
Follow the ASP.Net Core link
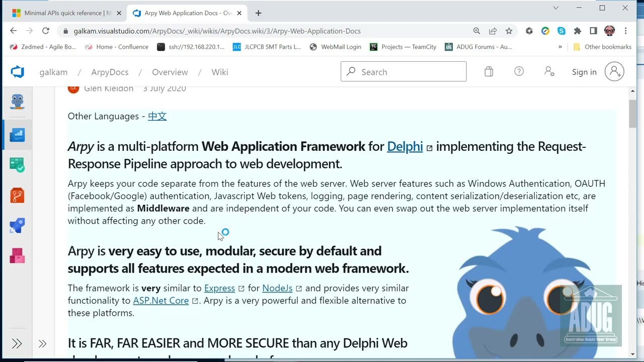[x=161, y=301]
